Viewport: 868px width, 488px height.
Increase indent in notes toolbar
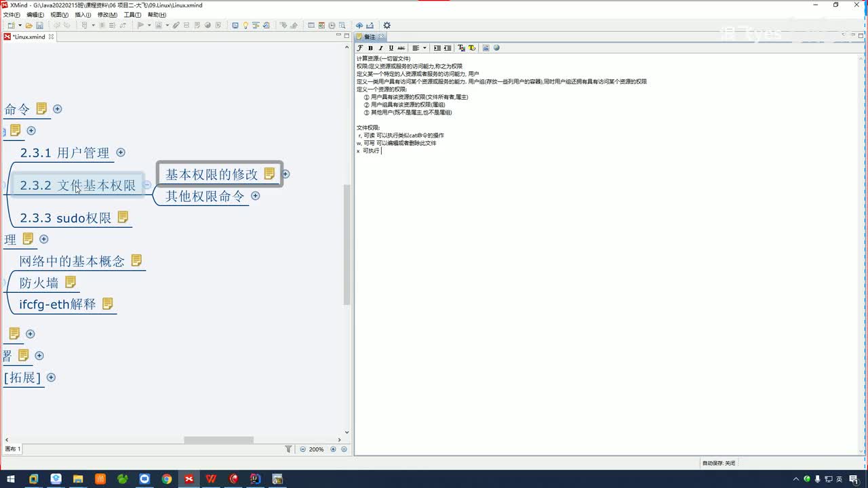click(437, 48)
